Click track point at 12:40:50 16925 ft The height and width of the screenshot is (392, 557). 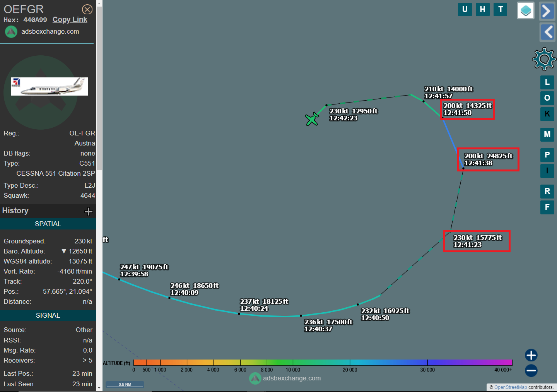pos(358,305)
